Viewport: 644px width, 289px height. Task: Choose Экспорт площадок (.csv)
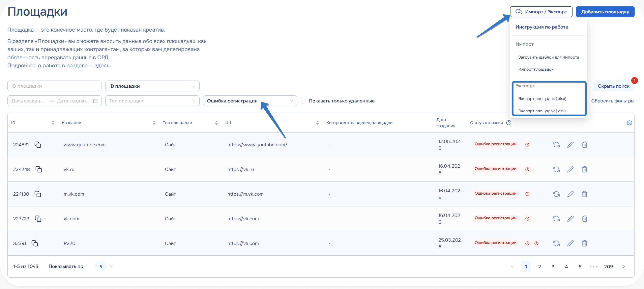[x=542, y=111]
